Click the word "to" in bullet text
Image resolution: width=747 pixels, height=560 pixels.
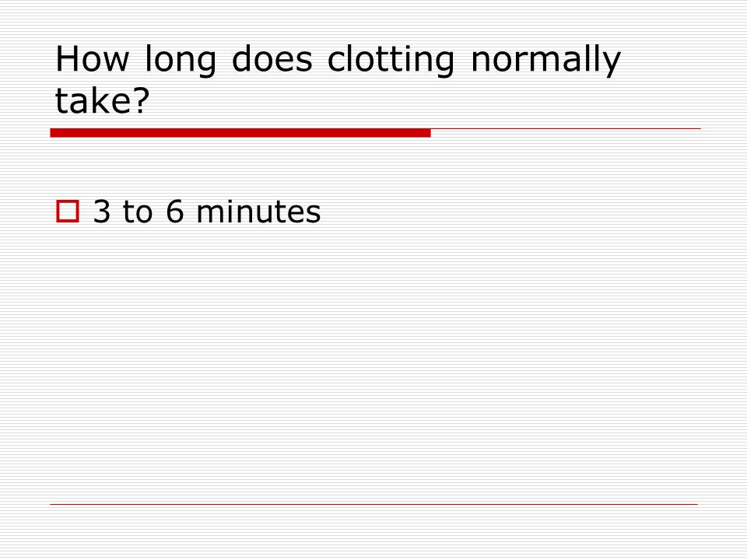pyautogui.click(x=138, y=212)
